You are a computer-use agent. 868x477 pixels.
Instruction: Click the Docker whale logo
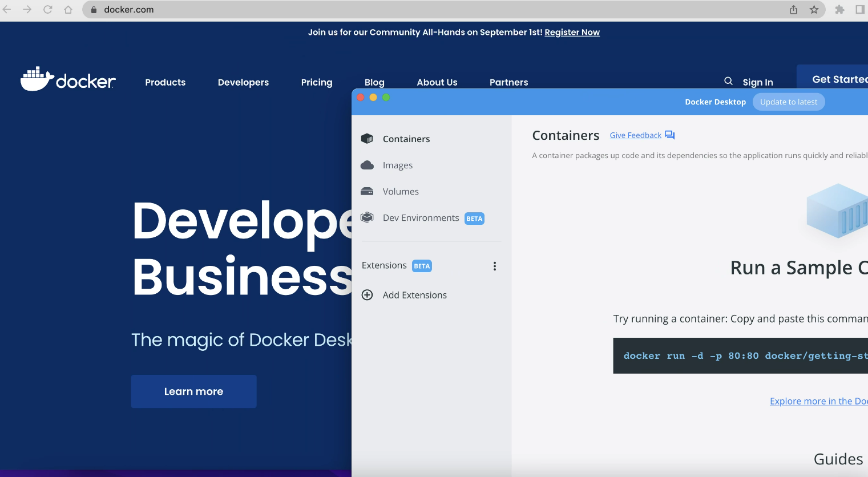(x=68, y=79)
